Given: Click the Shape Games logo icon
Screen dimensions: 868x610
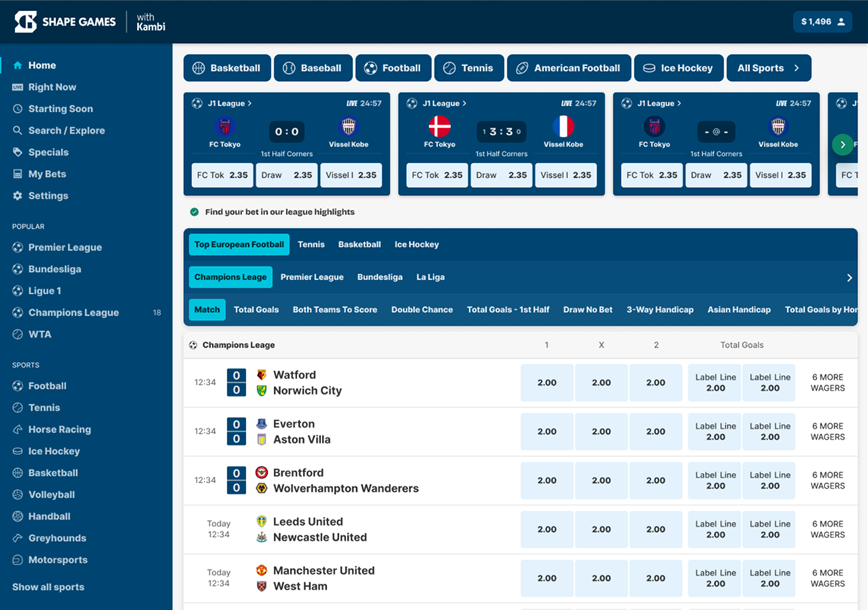Looking at the screenshot, I should (x=26, y=22).
